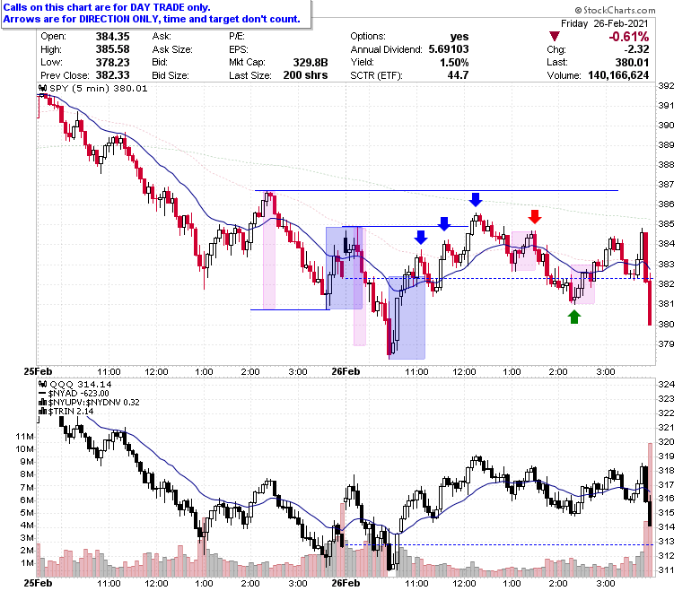Click the 'Friday 26-Feb-2021' date text
This screenshot has width=700, height=591.
pos(605,23)
